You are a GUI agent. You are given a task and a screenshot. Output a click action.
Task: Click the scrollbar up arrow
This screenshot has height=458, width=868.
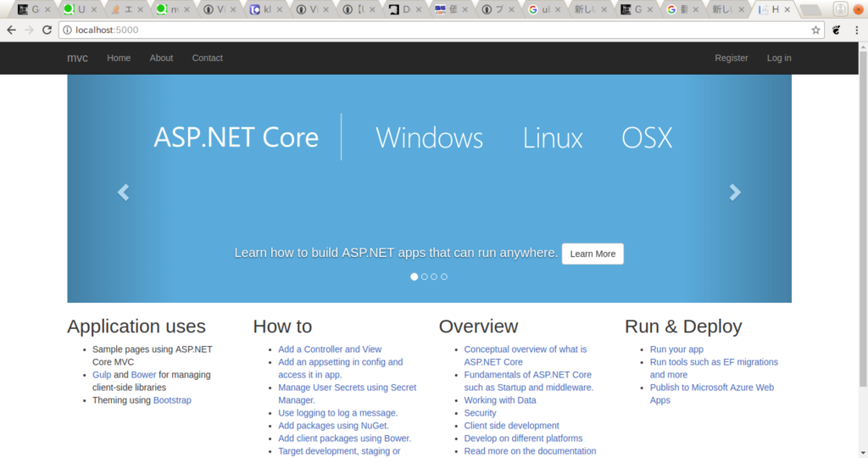[862, 47]
